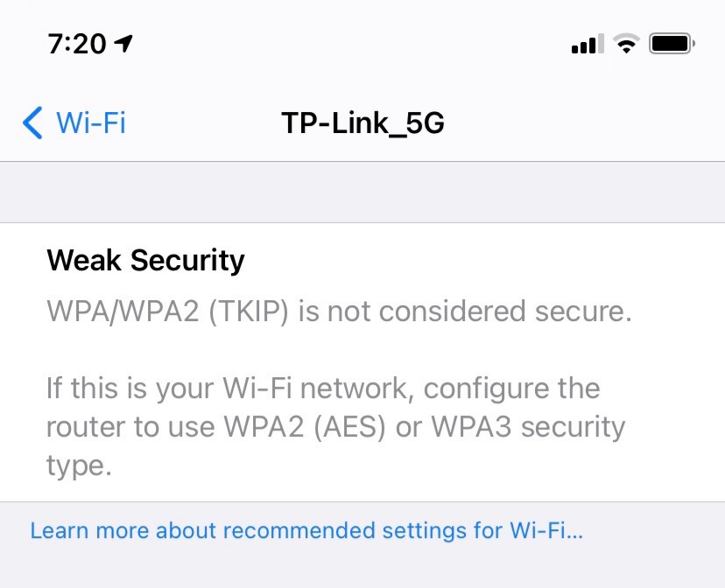Tap the battery indicator icon
Image resolution: width=725 pixels, height=588 pixels.
[x=672, y=44]
